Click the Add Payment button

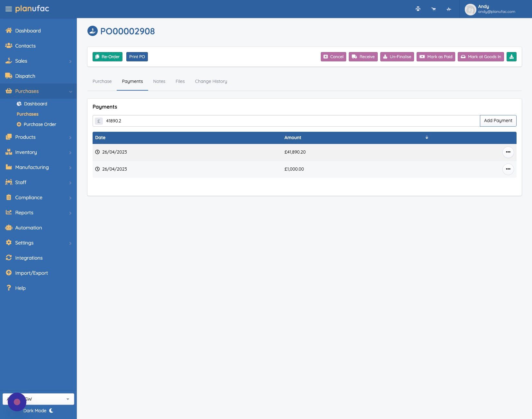(x=498, y=121)
